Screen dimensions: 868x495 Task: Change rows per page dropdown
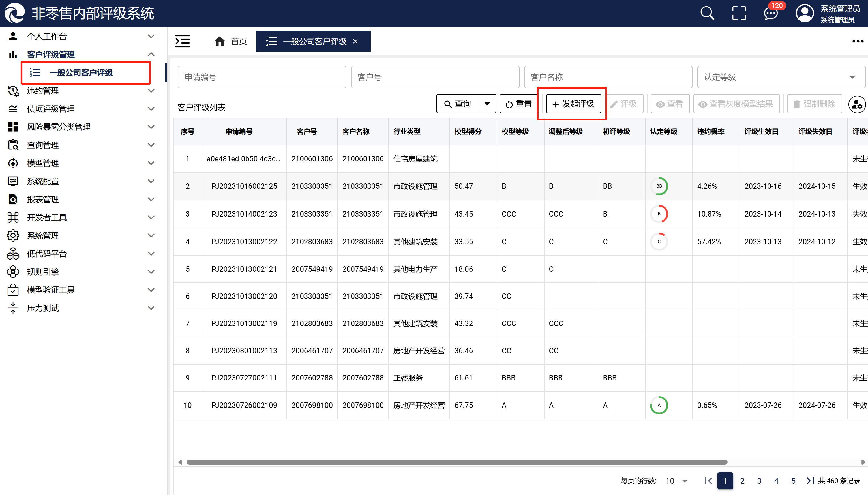(676, 481)
